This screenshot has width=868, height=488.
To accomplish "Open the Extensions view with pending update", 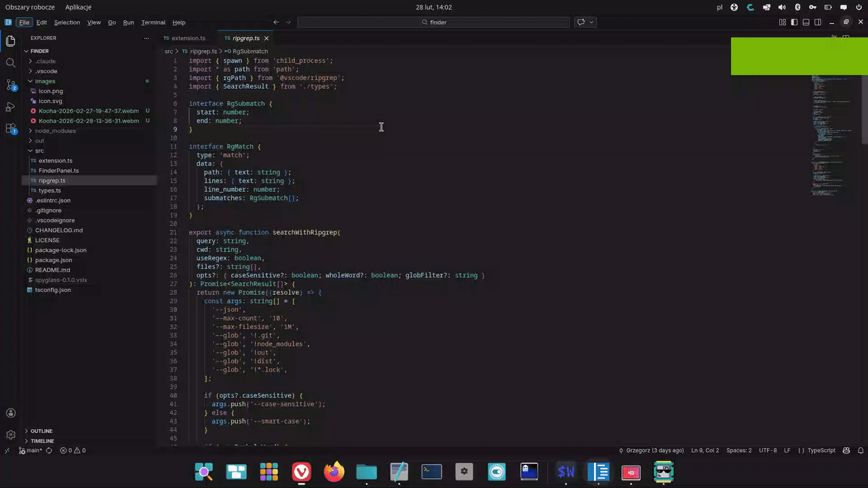I will coord(10,129).
